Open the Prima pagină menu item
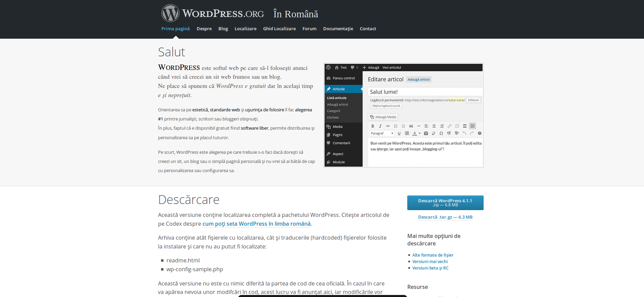This screenshot has width=644, height=297. click(x=175, y=29)
